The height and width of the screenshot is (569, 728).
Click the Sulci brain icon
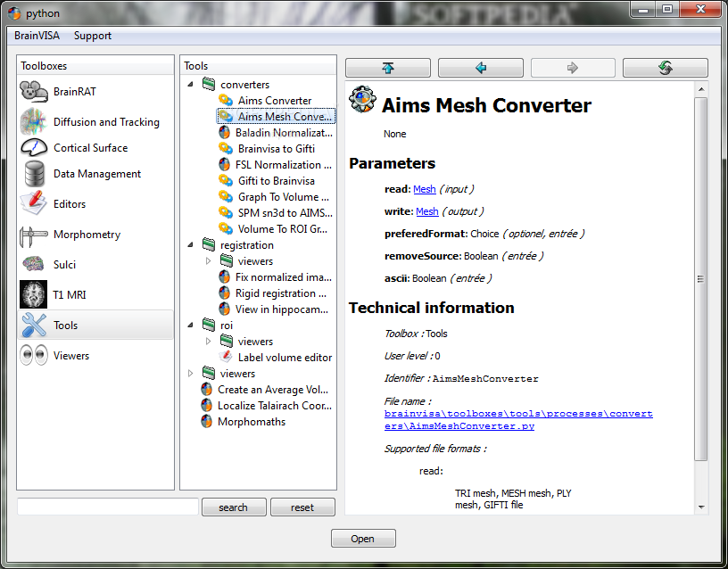point(33,264)
